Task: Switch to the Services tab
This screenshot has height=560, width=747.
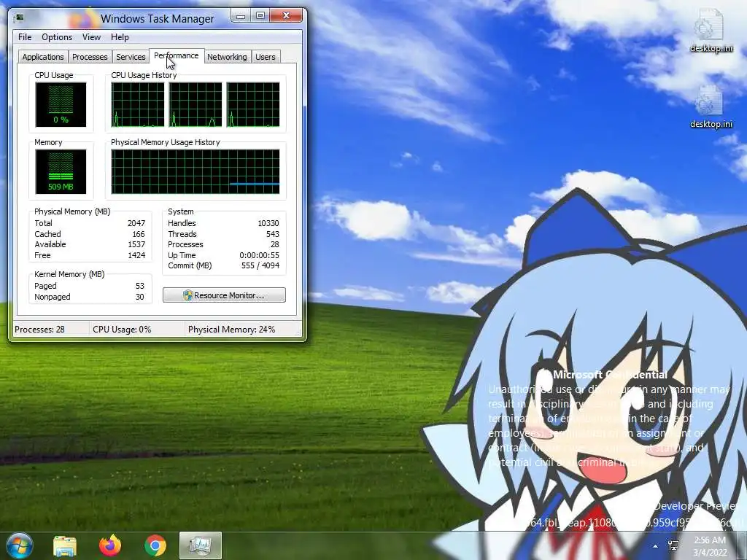Action: coord(131,57)
